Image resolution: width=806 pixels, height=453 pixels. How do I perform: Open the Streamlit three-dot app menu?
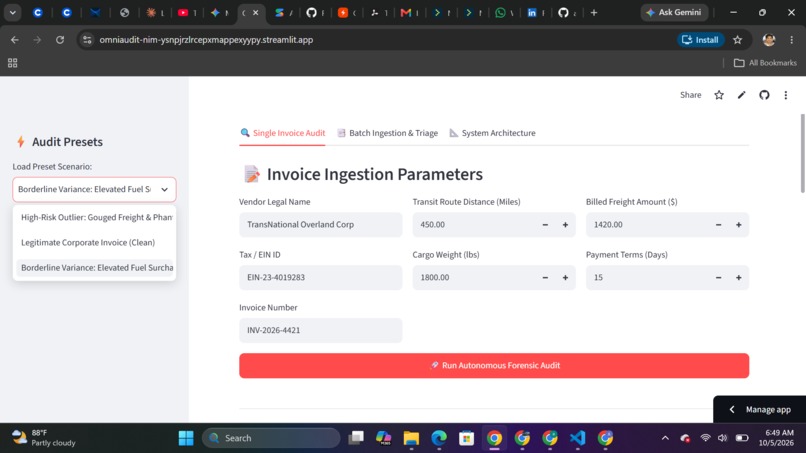785,95
